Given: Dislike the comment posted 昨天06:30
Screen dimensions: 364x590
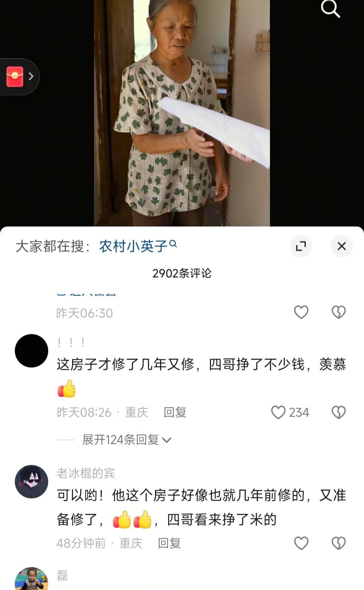Looking at the screenshot, I should tap(339, 312).
